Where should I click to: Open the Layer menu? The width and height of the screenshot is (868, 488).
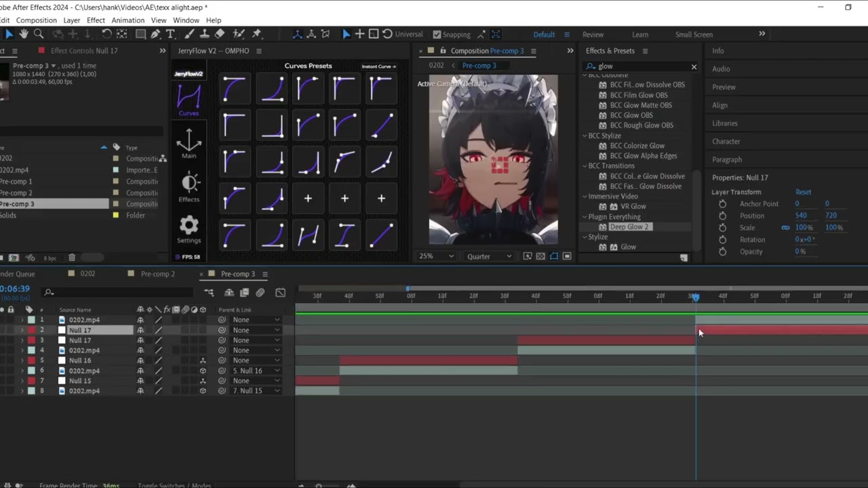(72, 20)
